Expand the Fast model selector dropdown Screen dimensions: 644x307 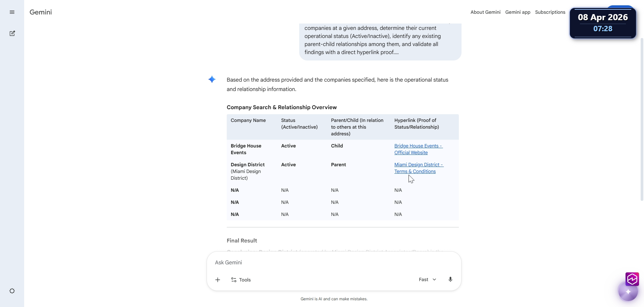pyautogui.click(x=427, y=279)
